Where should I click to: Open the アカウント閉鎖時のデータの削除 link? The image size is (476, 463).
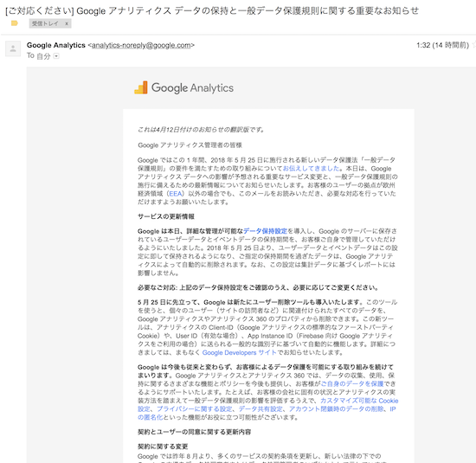[x=337, y=409]
